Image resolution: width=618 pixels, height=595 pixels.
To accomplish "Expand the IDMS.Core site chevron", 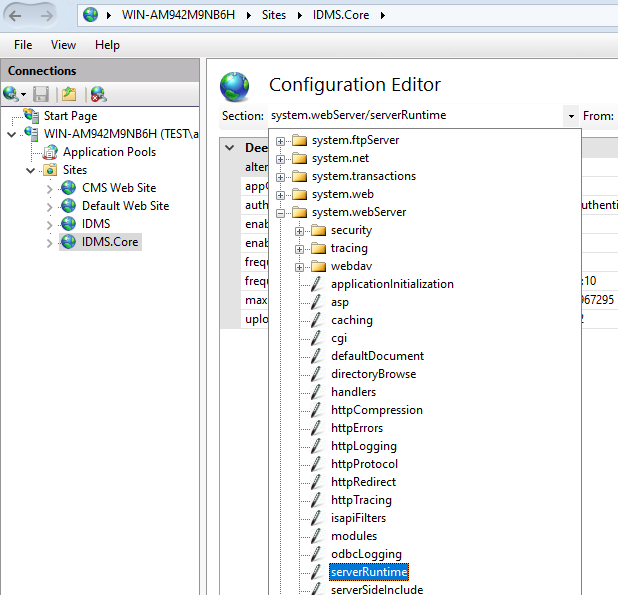I will pyautogui.click(x=49, y=243).
